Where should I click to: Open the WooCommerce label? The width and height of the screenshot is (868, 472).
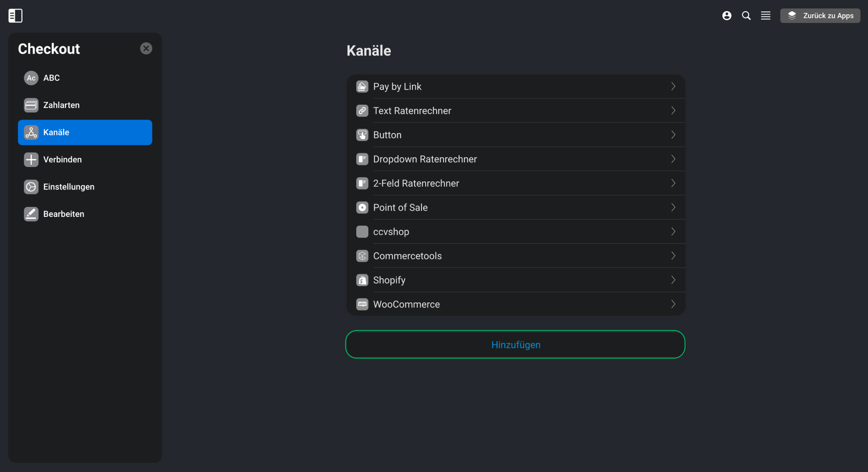(407, 305)
